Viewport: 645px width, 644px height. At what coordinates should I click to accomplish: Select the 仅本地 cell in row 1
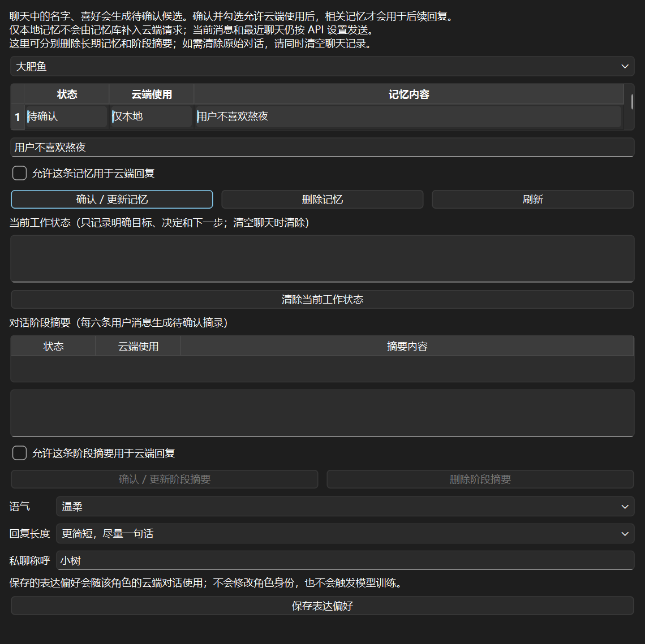[x=152, y=116]
